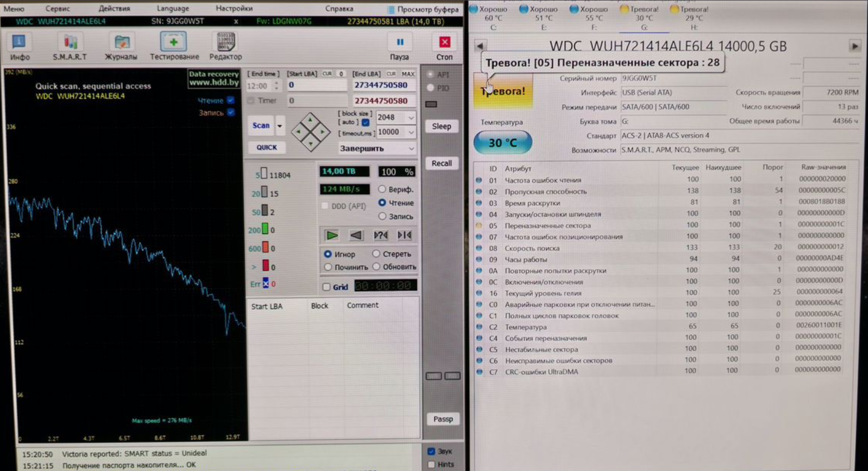This screenshot has width=868, height=471.
Task: Click the red slow block indicator
Action: 265,266
